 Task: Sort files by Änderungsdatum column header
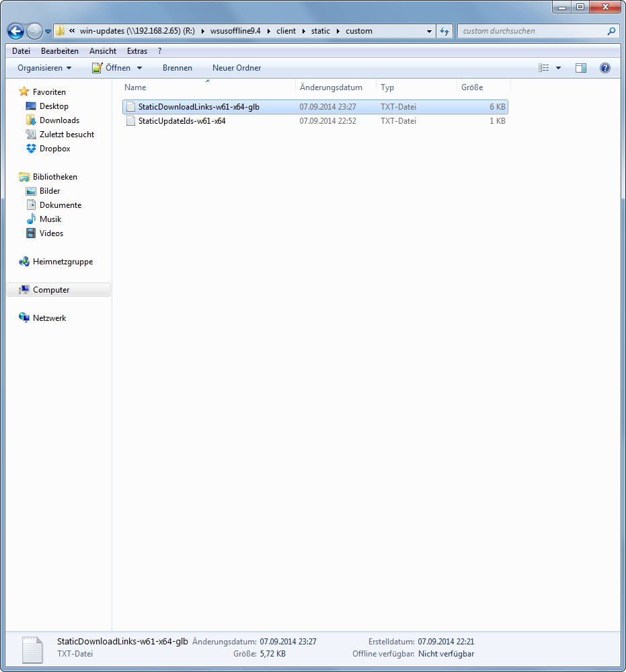(x=331, y=87)
